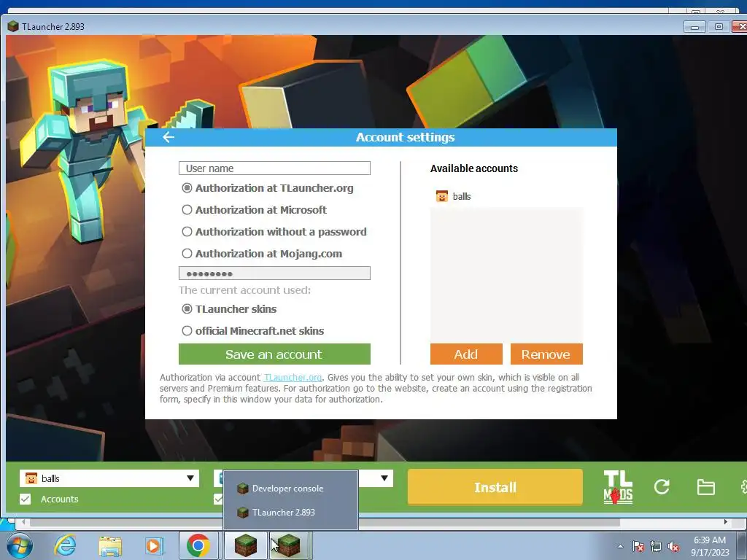This screenshot has width=747, height=560.
Task: Switch to Google Chrome in the taskbar
Action: 198,545
